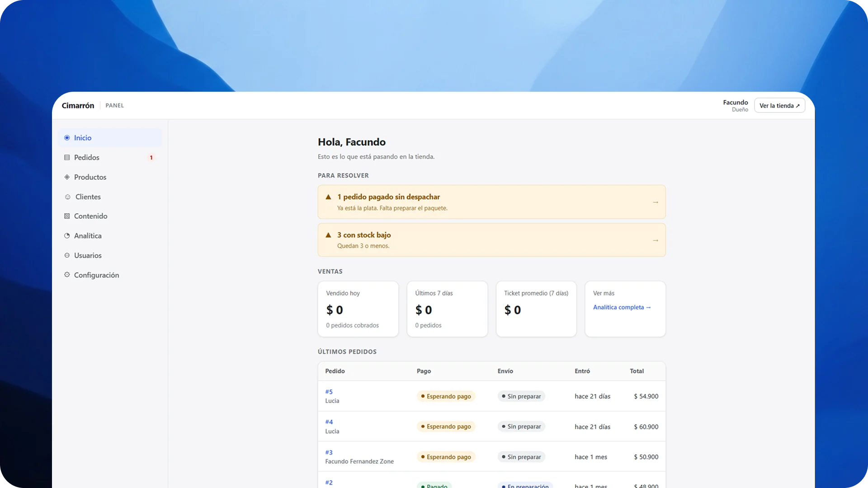The height and width of the screenshot is (488, 868).
Task: Open order #4 link
Action: (329, 422)
